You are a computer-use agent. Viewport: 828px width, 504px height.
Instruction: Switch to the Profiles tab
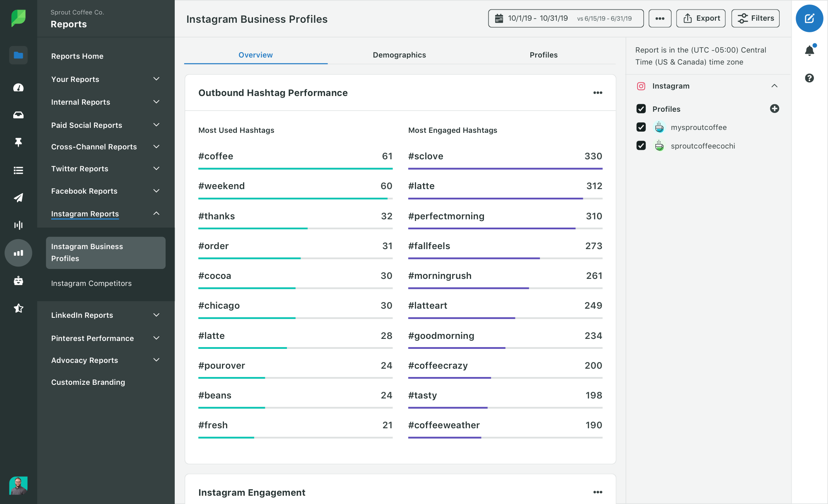(544, 55)
